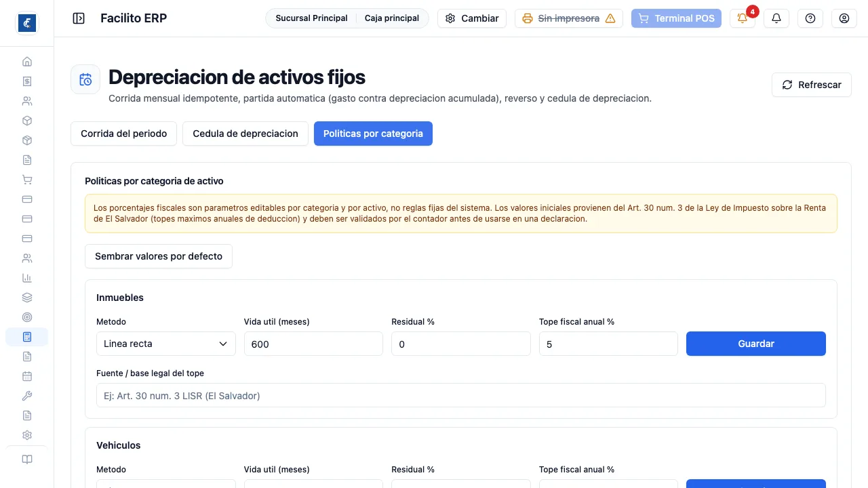Click the Refrescar button
868x488 pixels.
(812, 85)
